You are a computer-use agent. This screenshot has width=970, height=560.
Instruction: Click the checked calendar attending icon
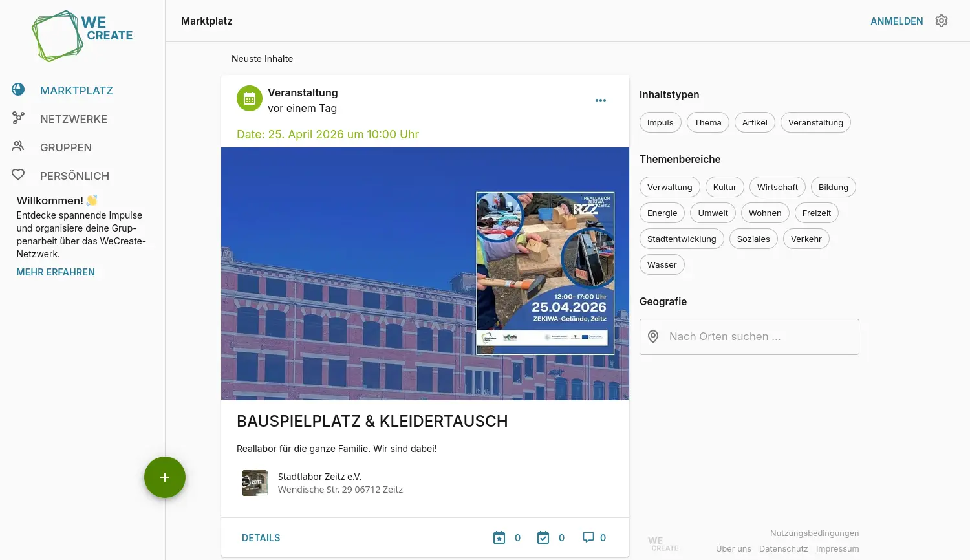[x=543, y=537]
